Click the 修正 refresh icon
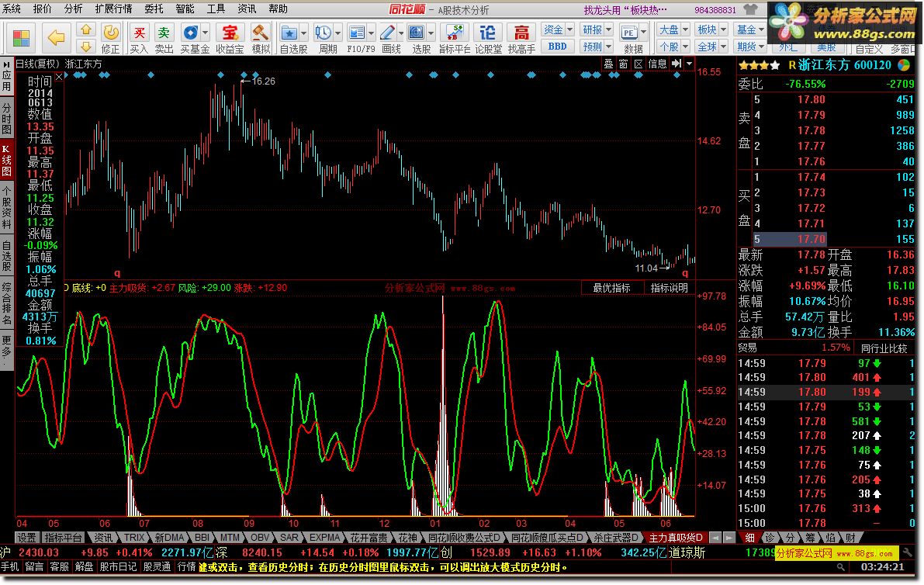Viewport: 924px width, 585px height. (110, 33)
